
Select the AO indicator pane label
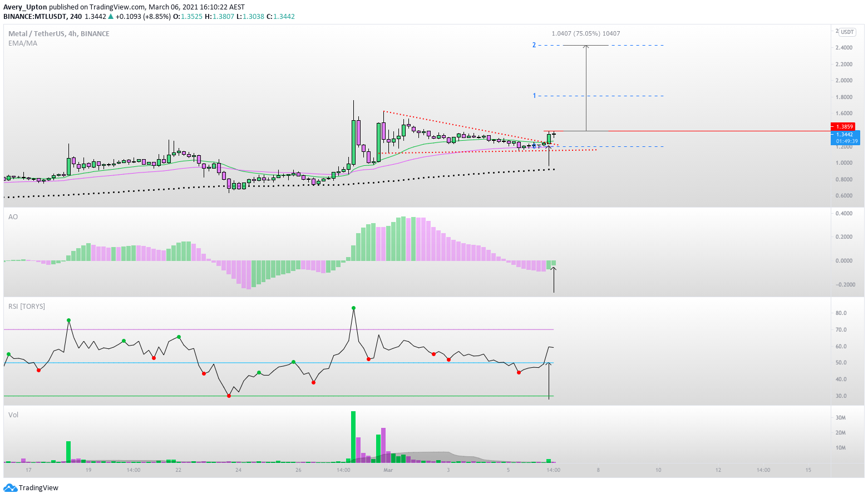tap(13, 216)
